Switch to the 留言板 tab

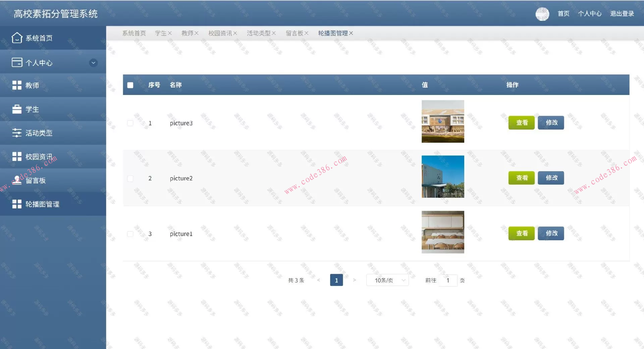294,33
